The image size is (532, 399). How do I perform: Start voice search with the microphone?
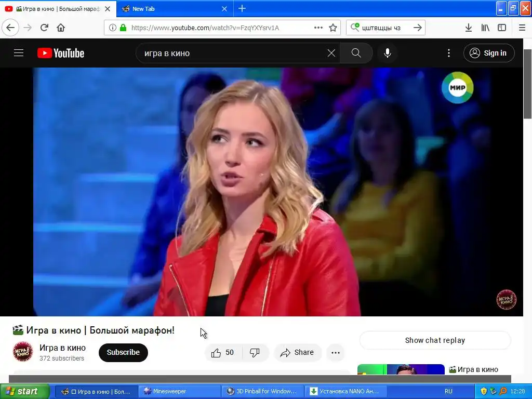[x=387, y=53]
